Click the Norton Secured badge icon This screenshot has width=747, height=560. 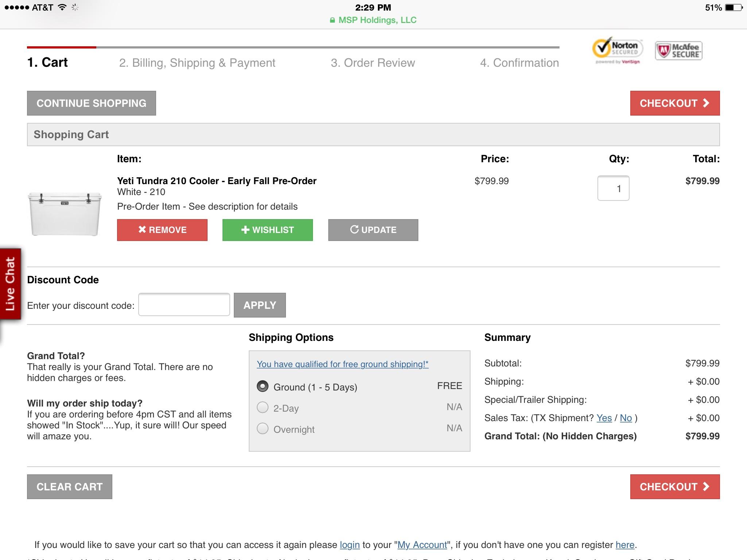[617, 50]
